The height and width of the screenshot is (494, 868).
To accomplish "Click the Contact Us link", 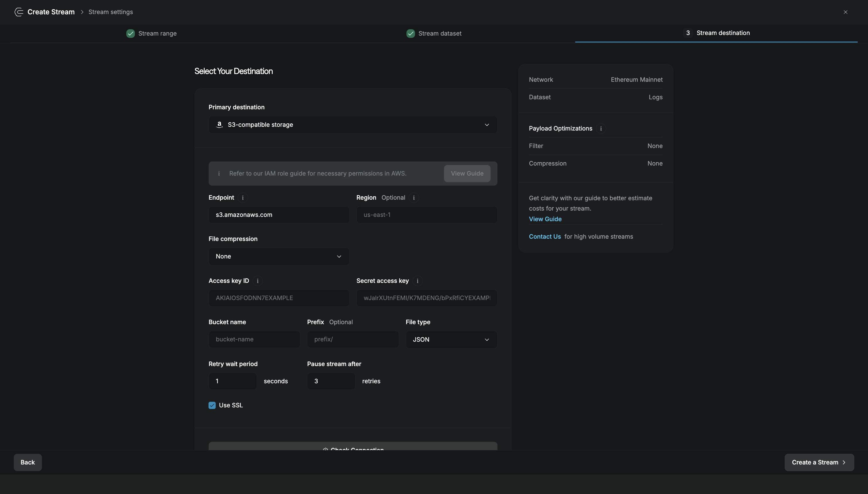I will 545,237.
